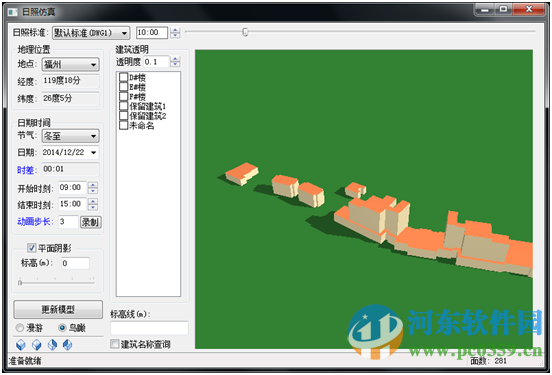Click the 标高 elevation slider thumb
This screenshot has height=375, width=552.
(20, 282)
